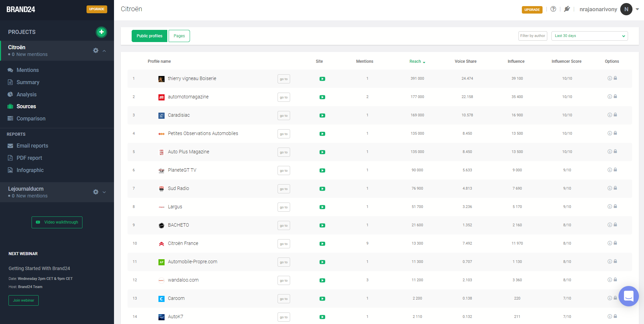Select the Lejournalducm project
Viewport: 644px width, 324px height.
pyautogui.click(x=26, y=189)
